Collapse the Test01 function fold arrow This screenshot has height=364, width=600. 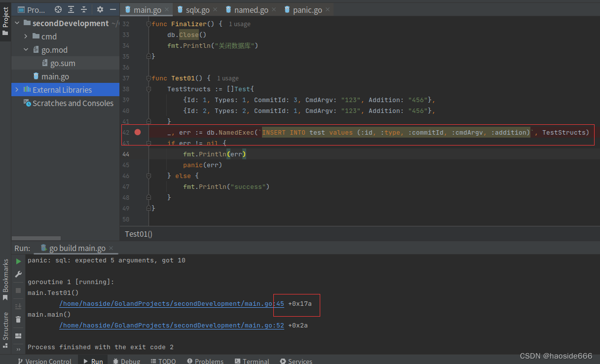(x=149, y=78)
